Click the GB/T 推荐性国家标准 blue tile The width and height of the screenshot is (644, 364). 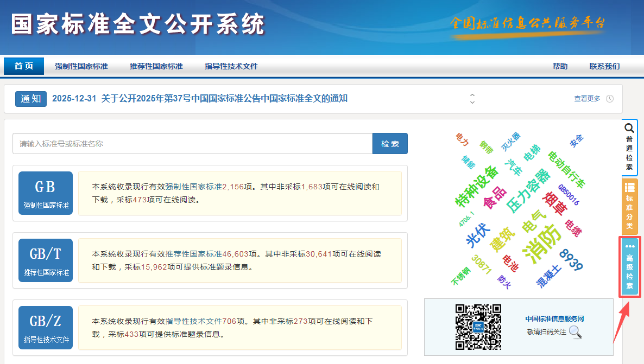pyautogui.click(x=45, y=260)
